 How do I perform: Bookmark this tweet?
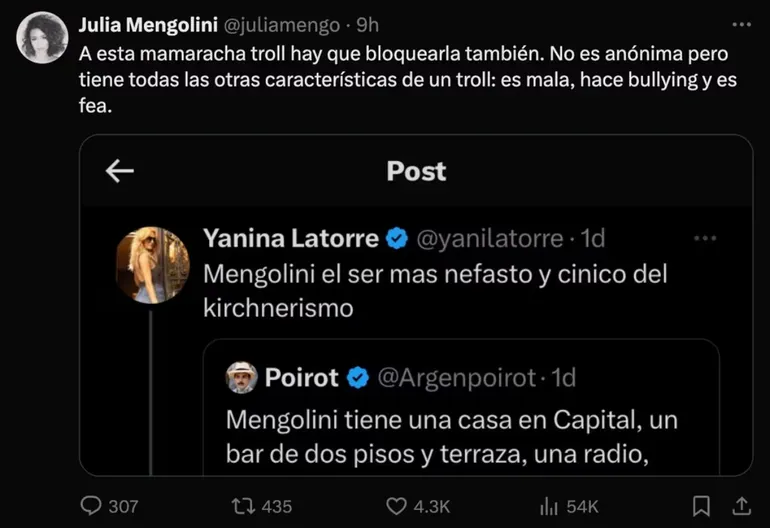pyautogui.click(x=702, y=506)
